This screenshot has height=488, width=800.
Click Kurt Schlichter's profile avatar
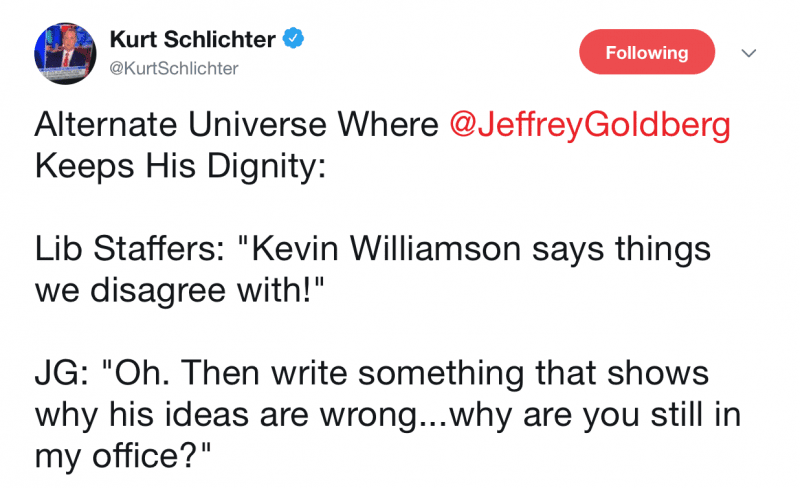pos(65,53)
